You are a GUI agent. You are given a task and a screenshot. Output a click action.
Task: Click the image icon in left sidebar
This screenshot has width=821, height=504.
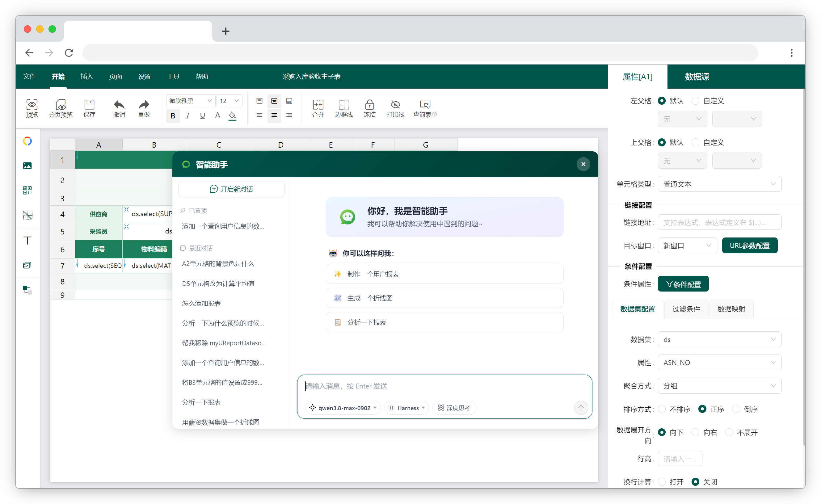coord(27,166)
